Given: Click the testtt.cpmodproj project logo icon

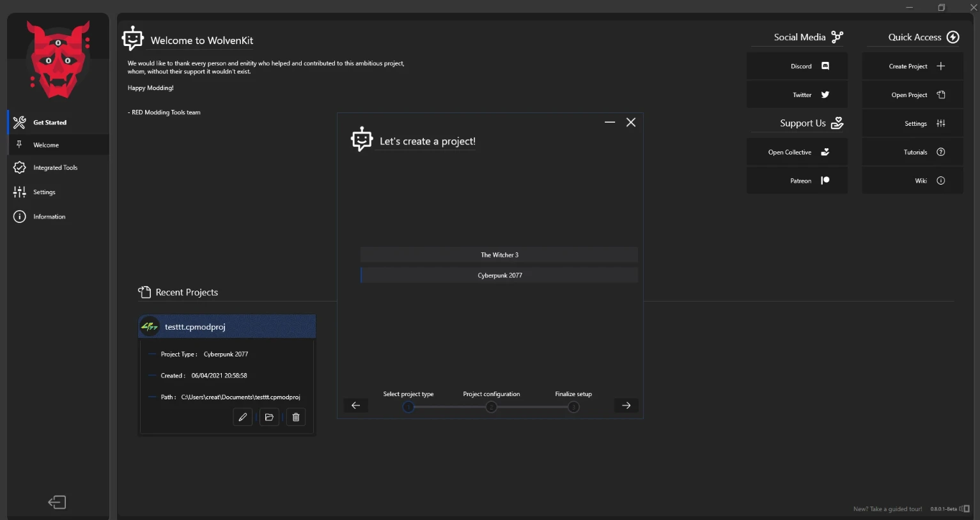Looking at the screenshot, I should [150, 326].
